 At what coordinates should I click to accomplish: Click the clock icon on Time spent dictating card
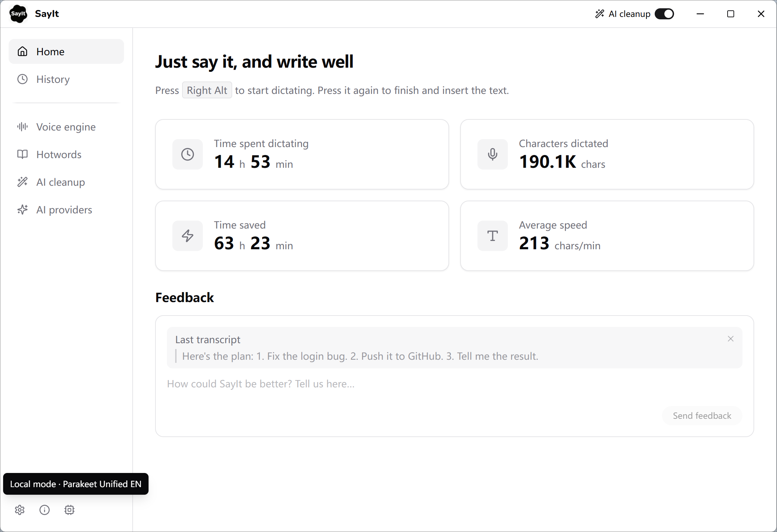click(188, 154)
